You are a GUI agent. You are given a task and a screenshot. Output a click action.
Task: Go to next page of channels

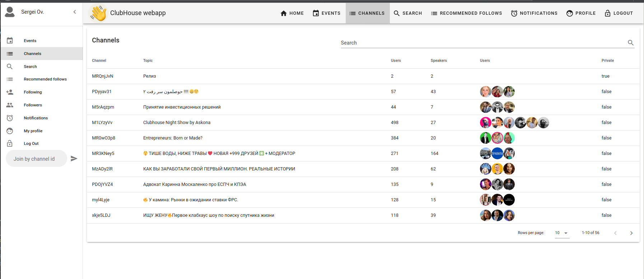(631, 233)
